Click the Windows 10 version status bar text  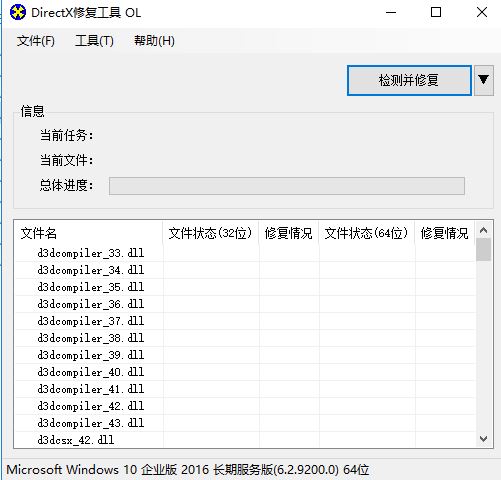click(188, 470)
